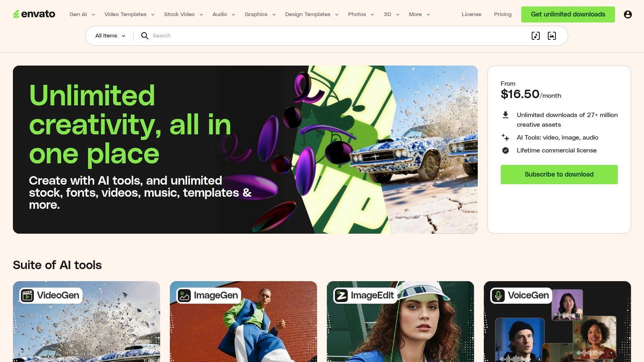Click the ImageGen picture icon
Viewport: 644px width, 362px height.
(184, 296)
